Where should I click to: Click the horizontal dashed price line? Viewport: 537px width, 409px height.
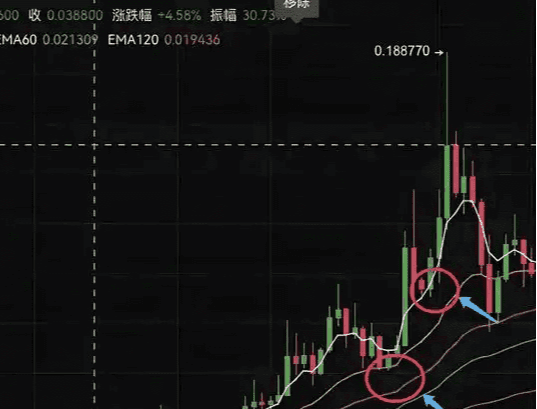(268, 145)
